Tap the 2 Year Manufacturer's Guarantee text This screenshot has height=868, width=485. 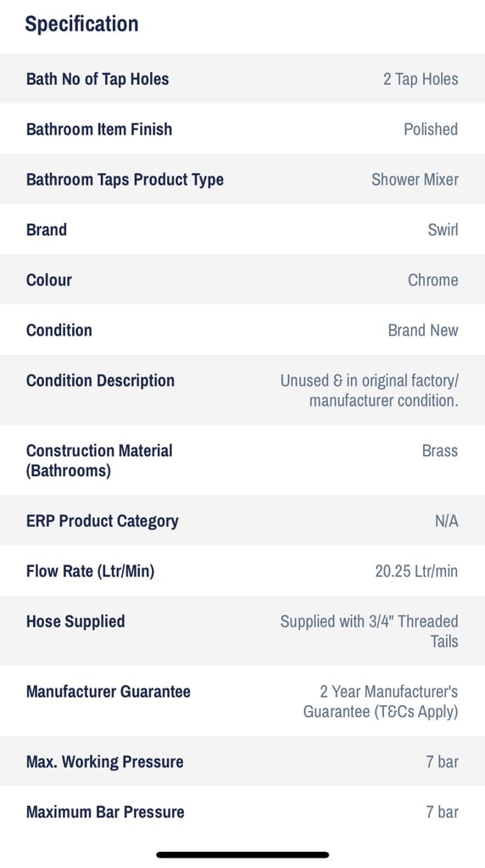point(381,701)
